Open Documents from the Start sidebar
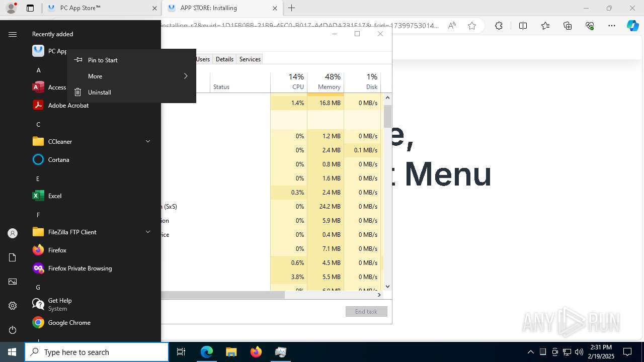 (13, 257)
